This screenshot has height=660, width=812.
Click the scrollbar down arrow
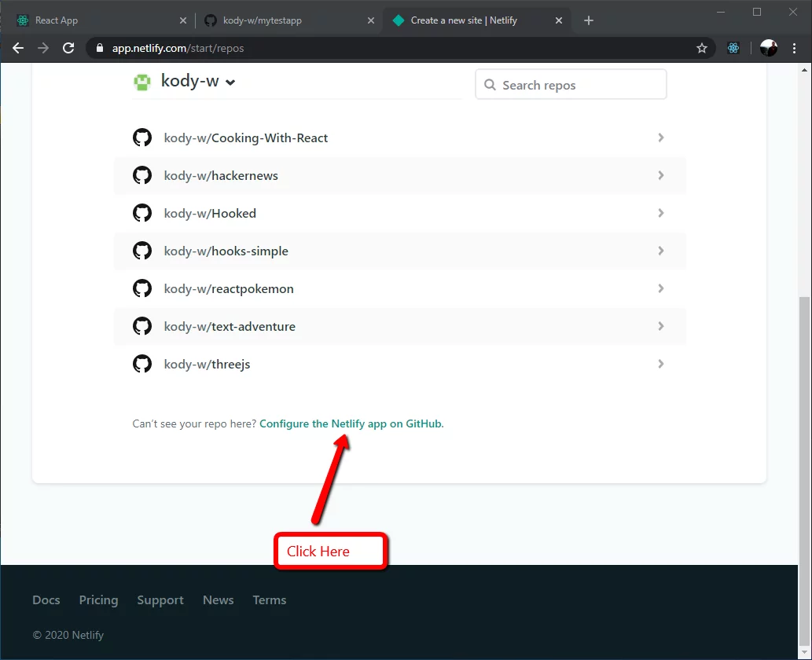pos(804,653)
